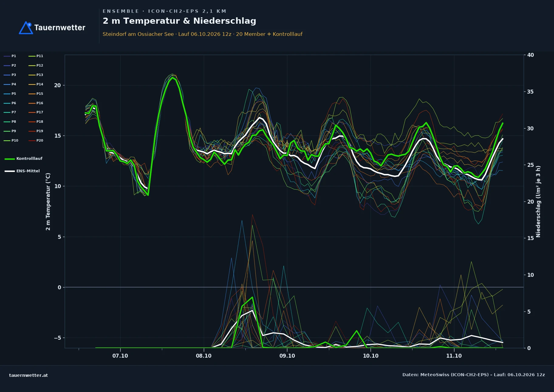Click the P20 legend entry
Viewport: 554px width, 392px height.
(x=36, y=140)
